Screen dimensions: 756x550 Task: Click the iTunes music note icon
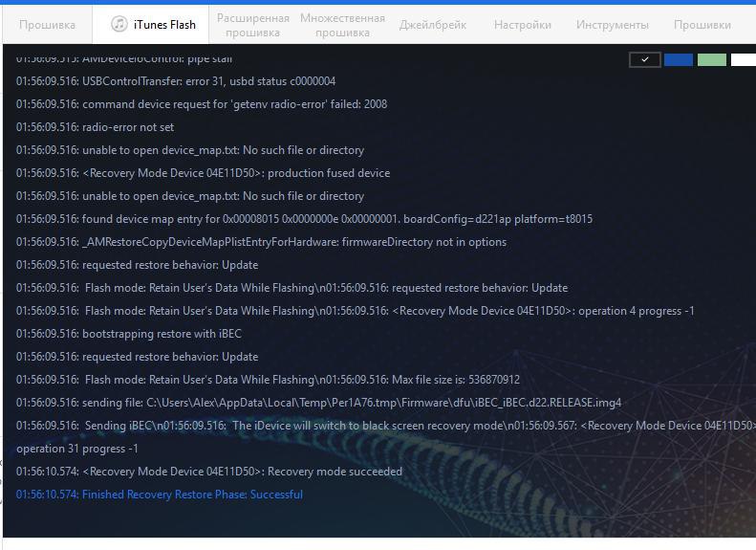pos(119,24)
